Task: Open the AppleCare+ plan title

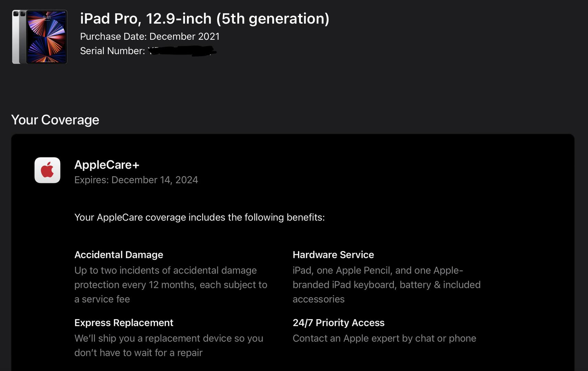Action: pyautogui.click(x=107, y=165)
